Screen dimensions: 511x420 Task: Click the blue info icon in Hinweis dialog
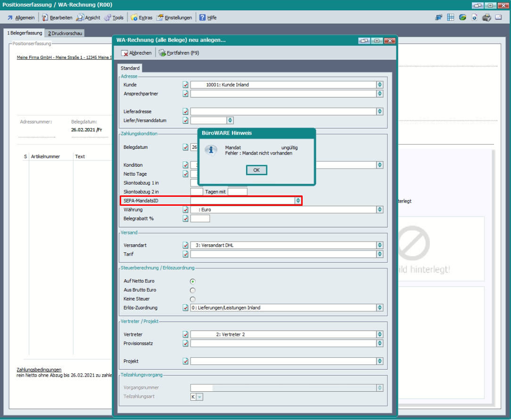[x=212, y=150]
